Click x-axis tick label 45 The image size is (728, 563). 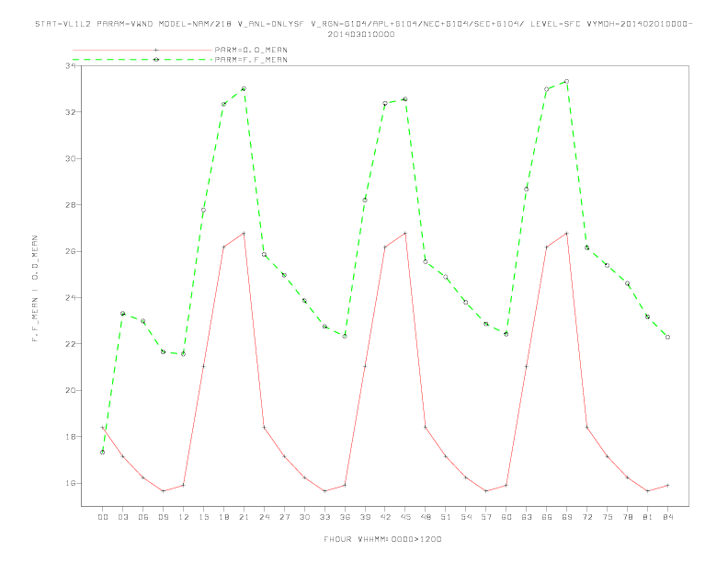pyautogui.click(x=405, y=517)
